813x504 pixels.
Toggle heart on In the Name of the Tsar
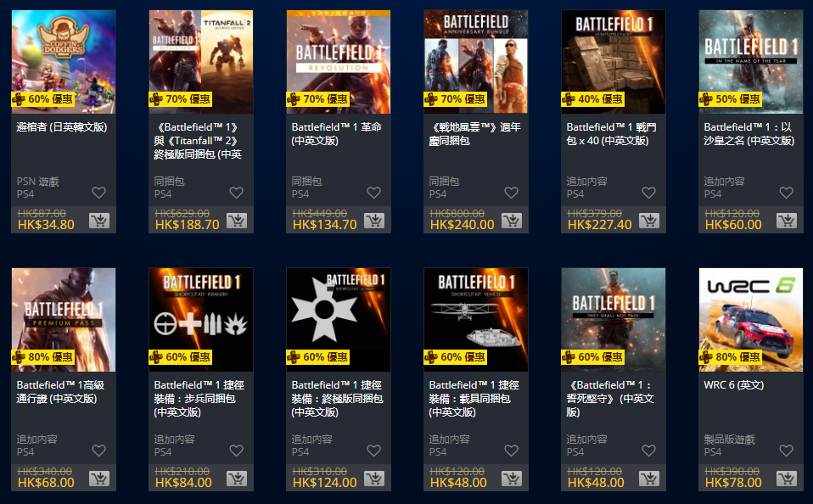786,193
